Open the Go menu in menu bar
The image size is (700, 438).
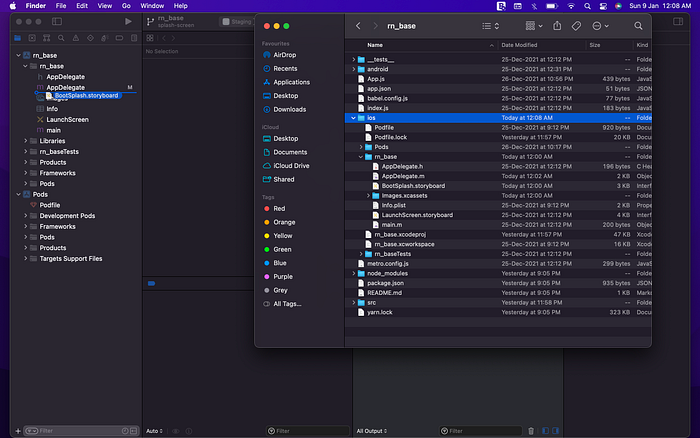(x=126, y=6)
